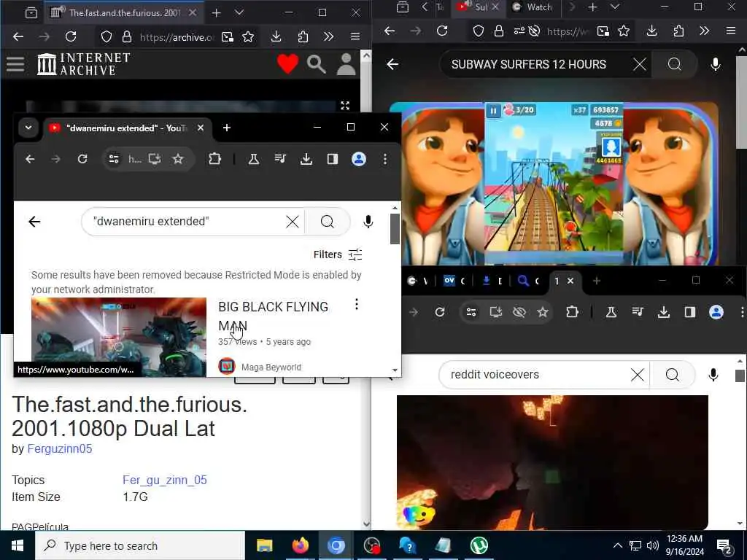Open list-all-tabs chevron in Subway Surfers Firefox window
The height and width of the screenshot is (560, 747).
coord(615,7)
